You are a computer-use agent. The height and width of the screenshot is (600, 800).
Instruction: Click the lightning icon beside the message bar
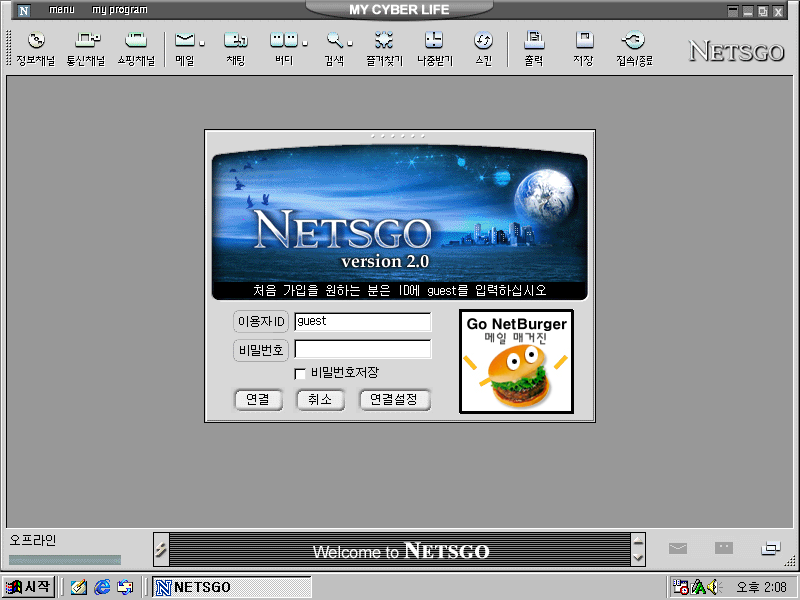(161, 549)
